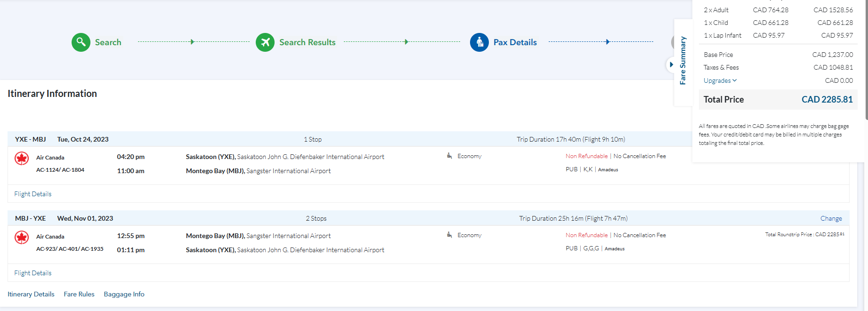This screenshot has height=311, width=868.
Task: Open the Baggage Info link
Action: [124, 294]
